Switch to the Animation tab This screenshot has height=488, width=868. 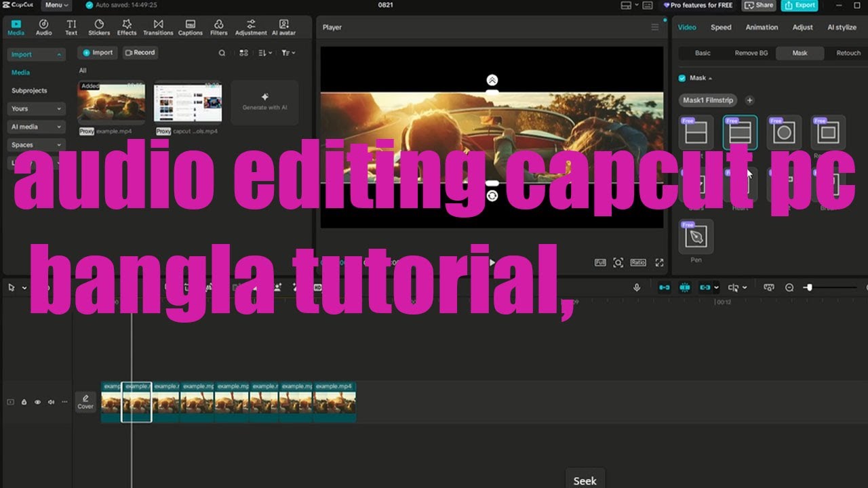762,27
